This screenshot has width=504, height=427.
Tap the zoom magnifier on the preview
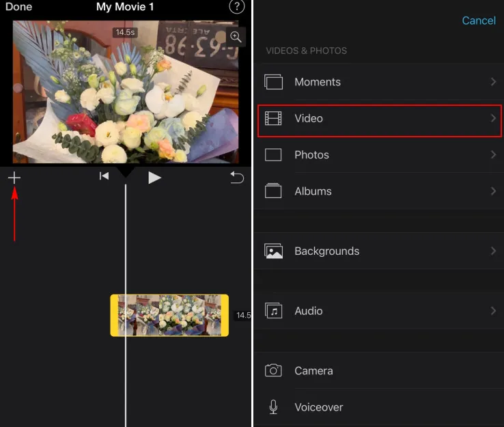[236, 37]
